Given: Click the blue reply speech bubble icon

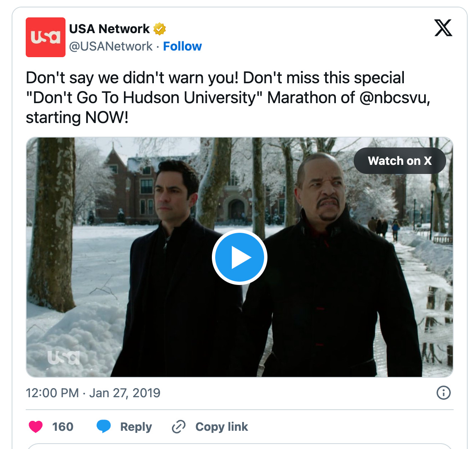Looking at the screenshot, I should (x=104, y=427).
